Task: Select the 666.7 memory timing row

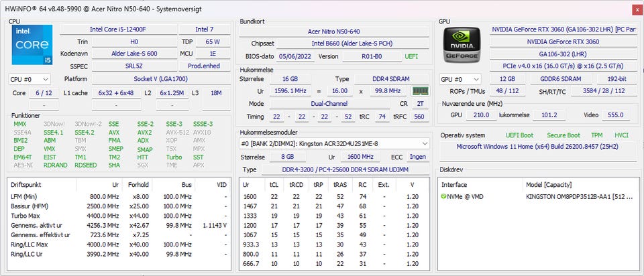Action: click(334, 264)
